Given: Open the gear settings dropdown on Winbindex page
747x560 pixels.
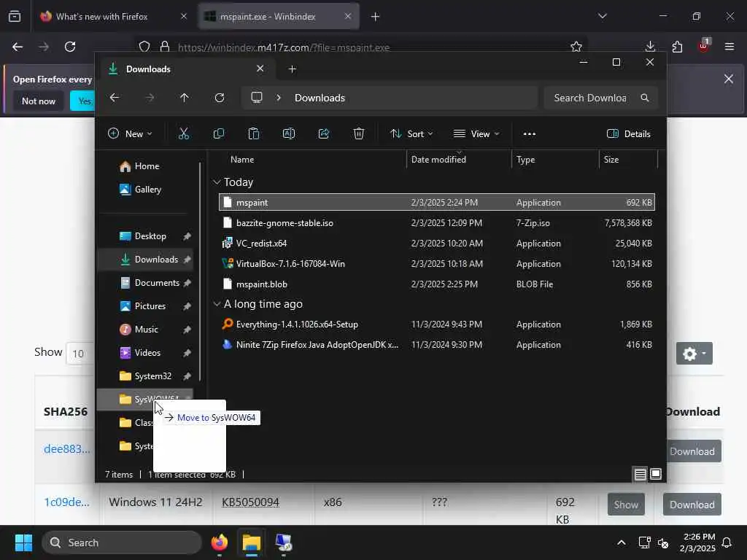Looking at the screenshot, I should click(694, 354).
